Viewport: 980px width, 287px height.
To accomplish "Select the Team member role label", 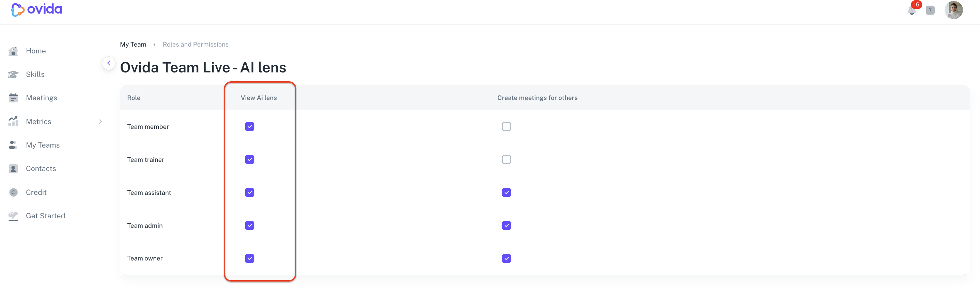I will pos(148,127).
